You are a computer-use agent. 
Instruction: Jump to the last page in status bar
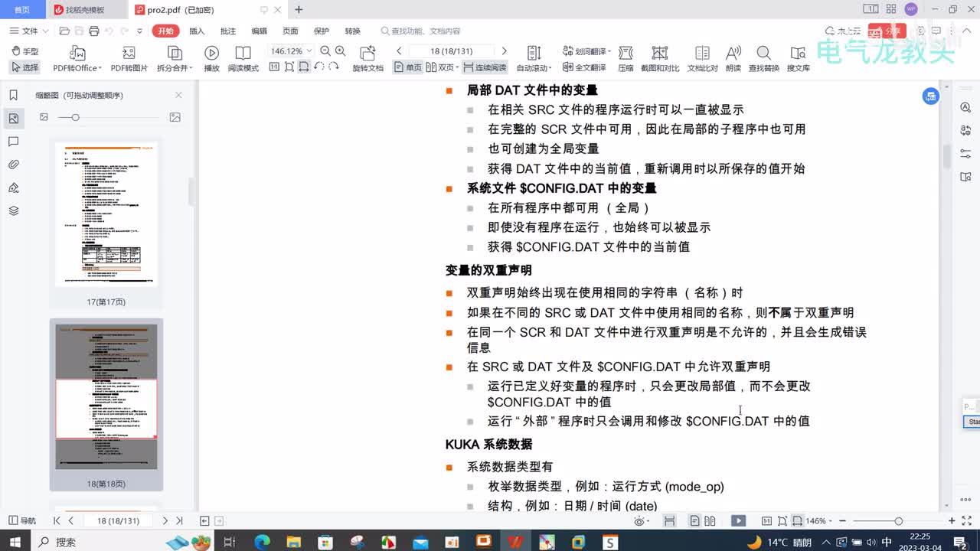[179, 520]
